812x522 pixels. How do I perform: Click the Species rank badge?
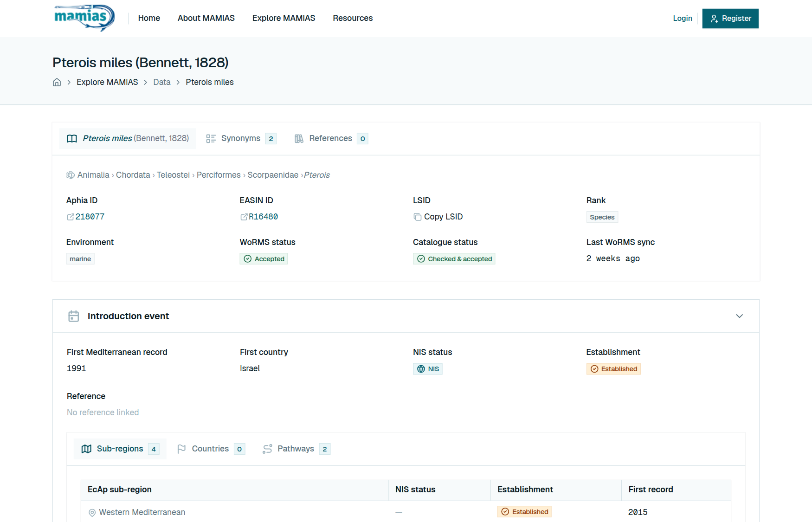pyautogui.click(x=602, y=217)
